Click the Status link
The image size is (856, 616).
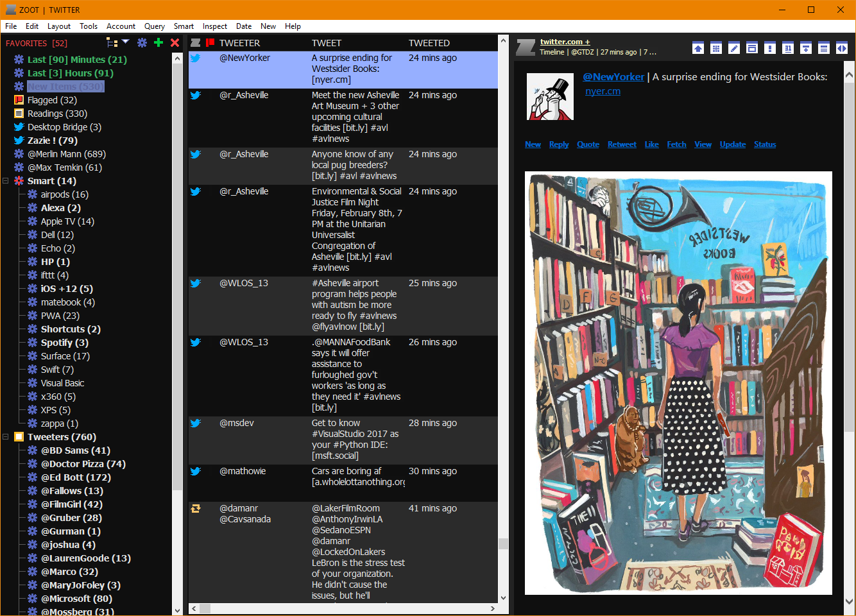click(x=765, y=144)
